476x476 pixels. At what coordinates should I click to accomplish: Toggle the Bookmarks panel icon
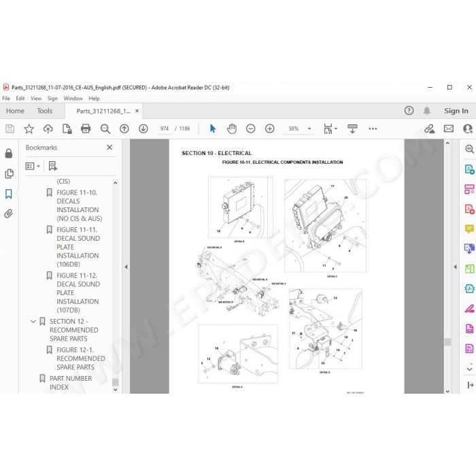tap(9, 194)
